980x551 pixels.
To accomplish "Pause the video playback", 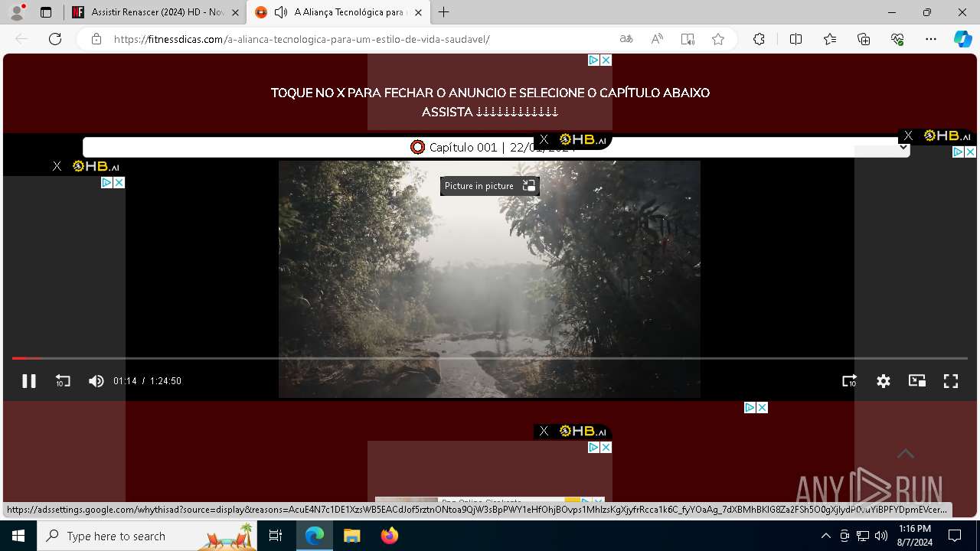I will pyautogui.click(x=29, y=381).
